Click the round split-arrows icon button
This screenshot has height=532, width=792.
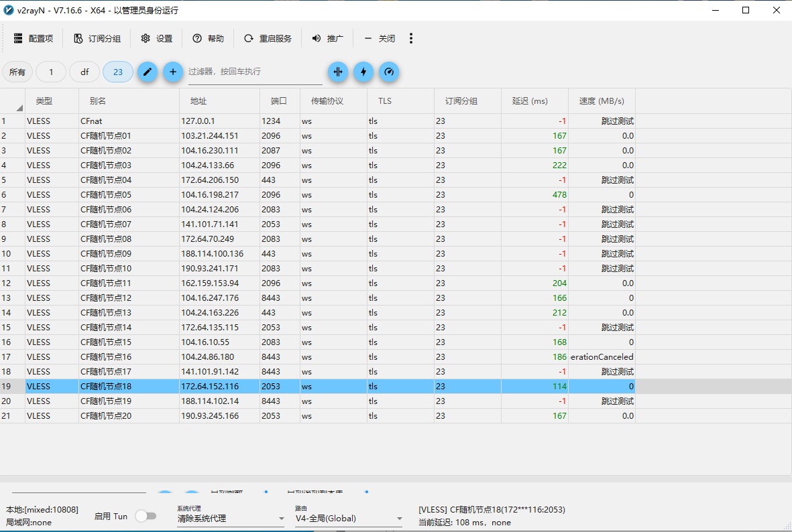coord(338,72)
